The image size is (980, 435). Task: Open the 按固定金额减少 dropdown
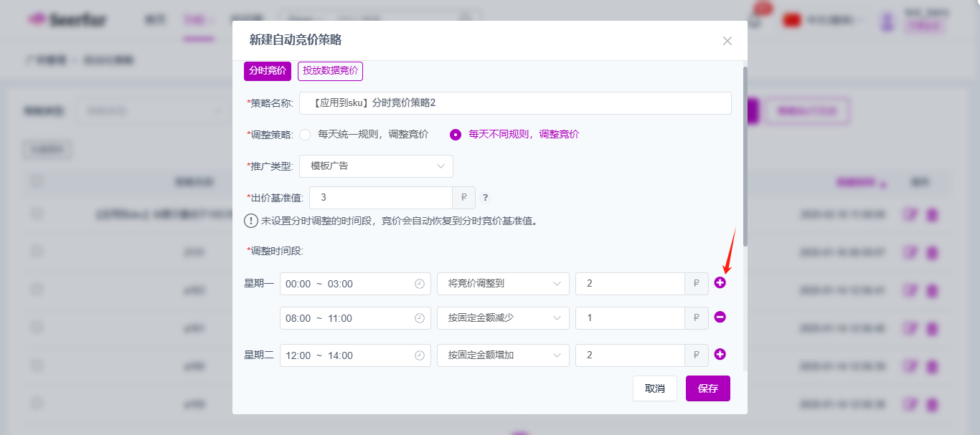tap(502, 318)
